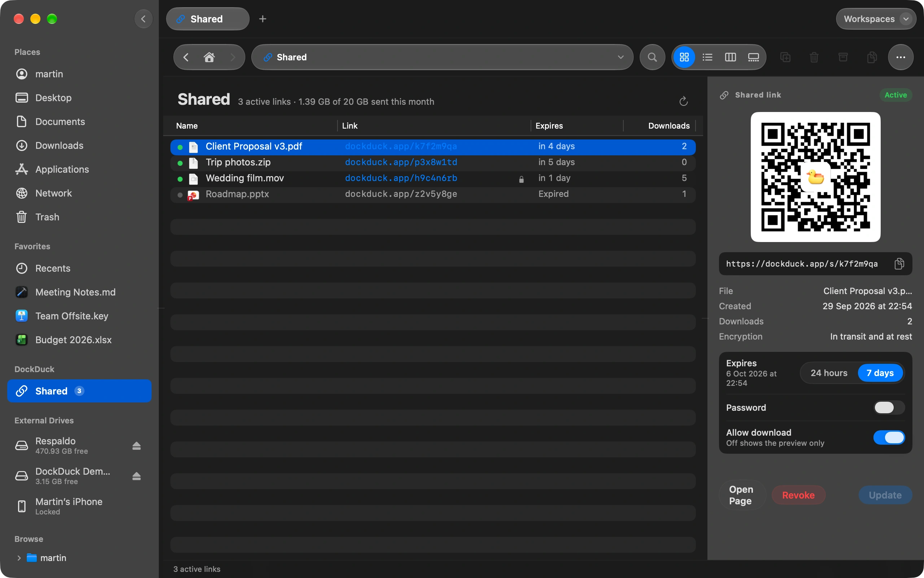Go to the home folder icon

pyautogui.click(x=209, y=57)
